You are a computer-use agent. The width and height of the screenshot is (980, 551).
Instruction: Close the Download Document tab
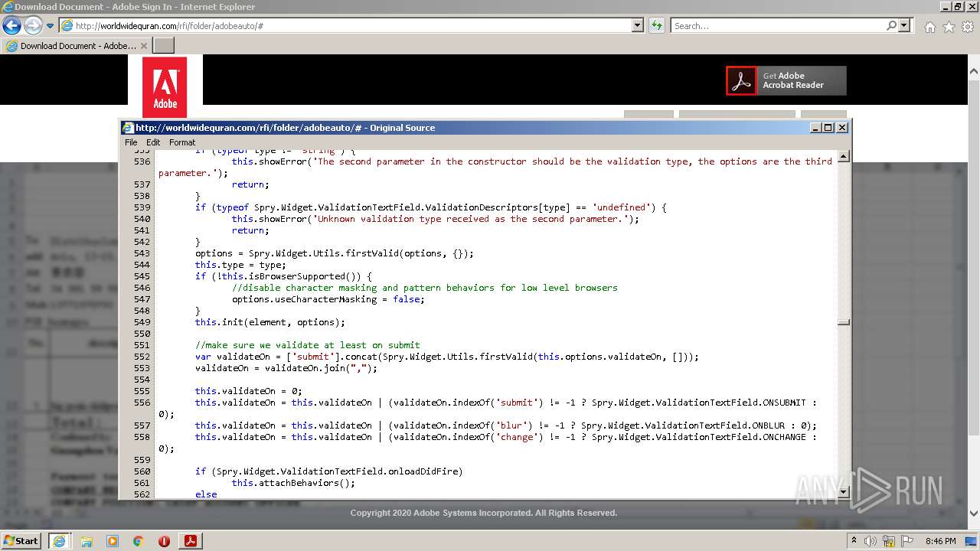(x=143, y=46)
